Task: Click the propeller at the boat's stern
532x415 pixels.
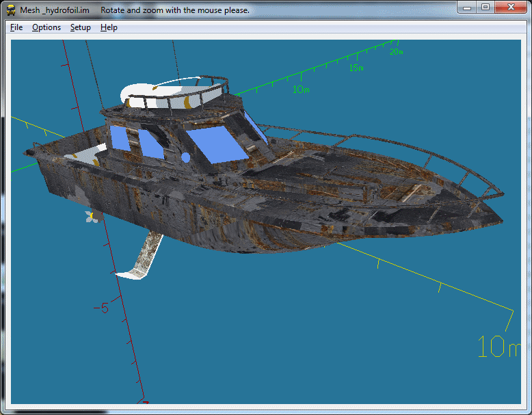Action: pyautogui.click(x=90, y=216)
